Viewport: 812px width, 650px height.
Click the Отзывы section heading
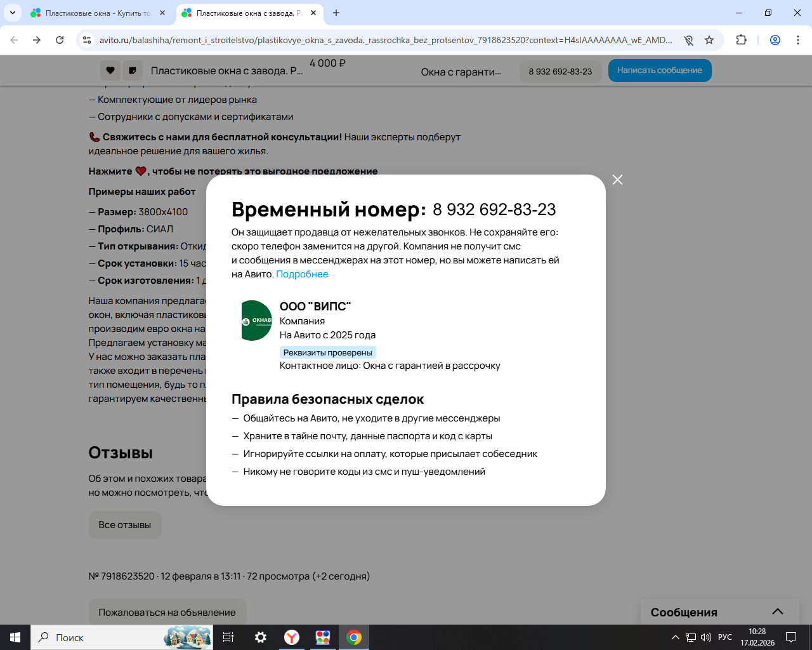pyautogui.click(x=121, y=453)
